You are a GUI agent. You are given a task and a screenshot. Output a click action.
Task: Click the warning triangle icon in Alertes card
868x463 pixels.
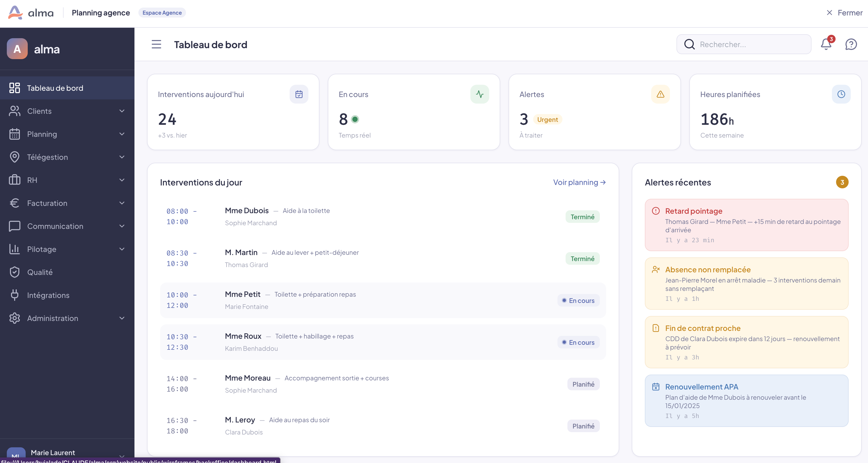(660, 94)
